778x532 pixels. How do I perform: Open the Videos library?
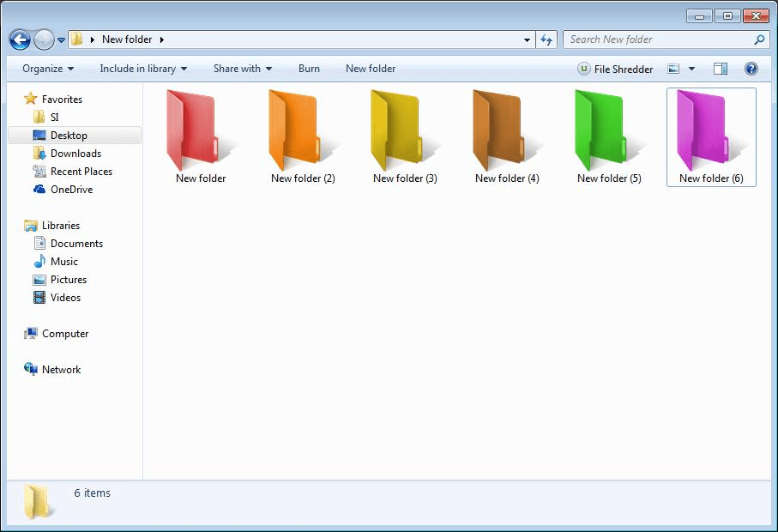(x=57, y=297)
